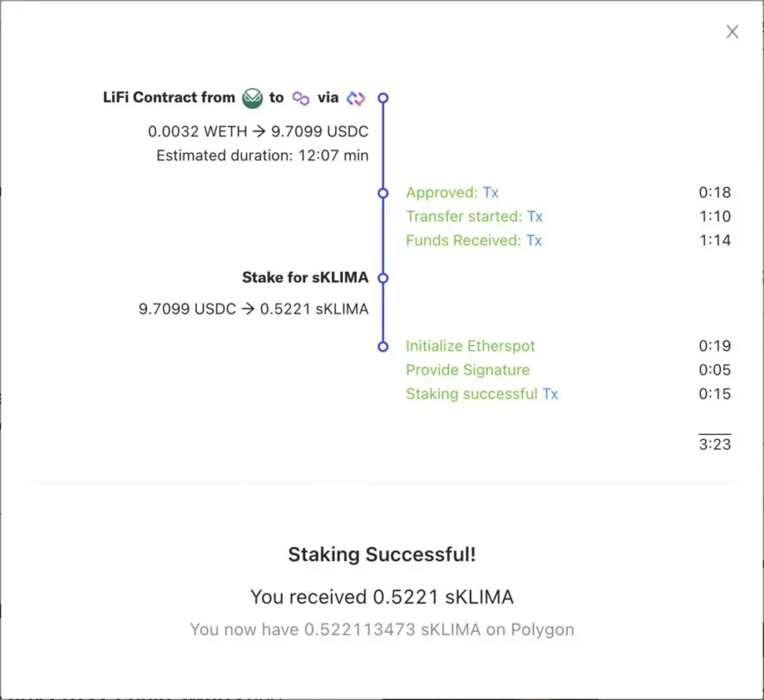The height and width of the screenshot is (700, 764).
Task: Select timeline node beside Stake for sKLIMA
Action: (383, 278)
